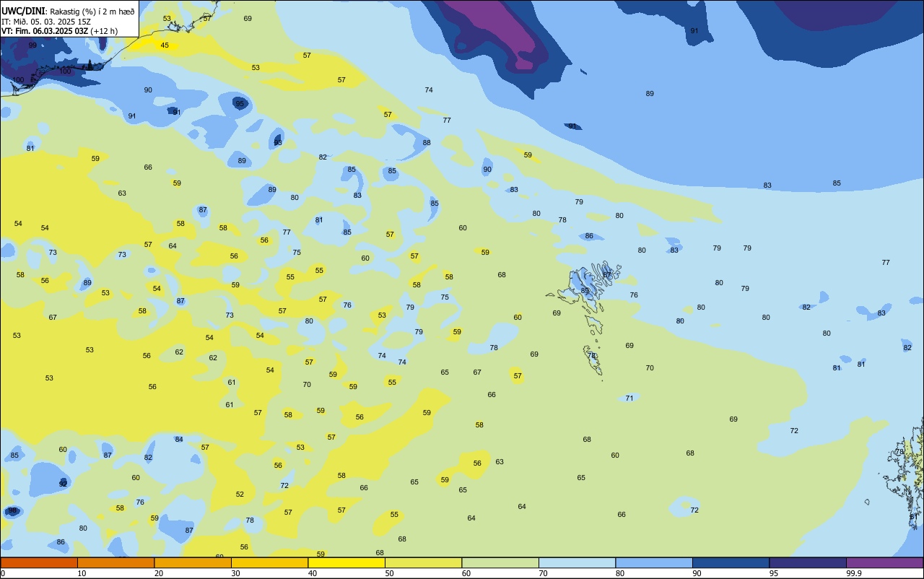Click the legend tick label '50'
The image size is (924, 579).
pos(389,573)
